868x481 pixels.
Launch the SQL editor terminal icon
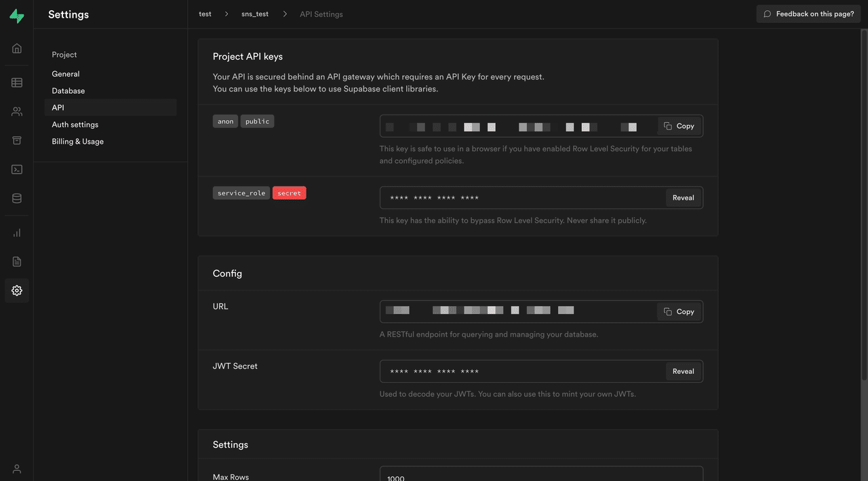pyautogui.click(x=17, y=170)
